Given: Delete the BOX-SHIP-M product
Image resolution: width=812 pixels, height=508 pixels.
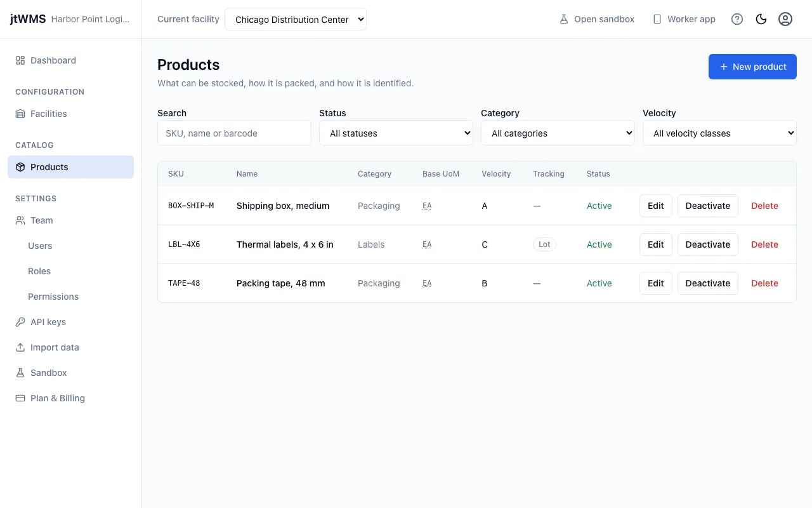Looking at the screenshot, I should tap(764, 206).
